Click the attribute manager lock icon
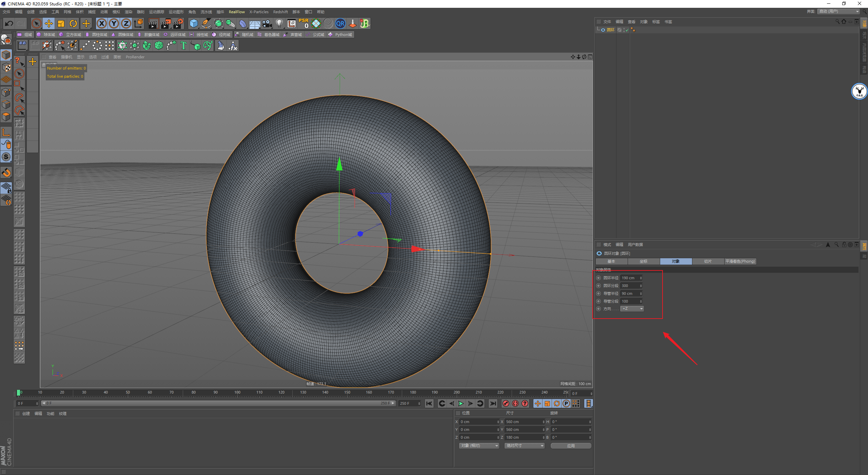Screen dimensions: 868x475 pyautogui.click(x=844, y=245)
